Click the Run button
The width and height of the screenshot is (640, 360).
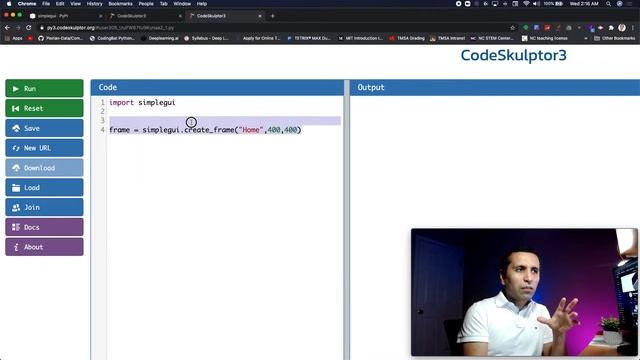coord(44,89)
